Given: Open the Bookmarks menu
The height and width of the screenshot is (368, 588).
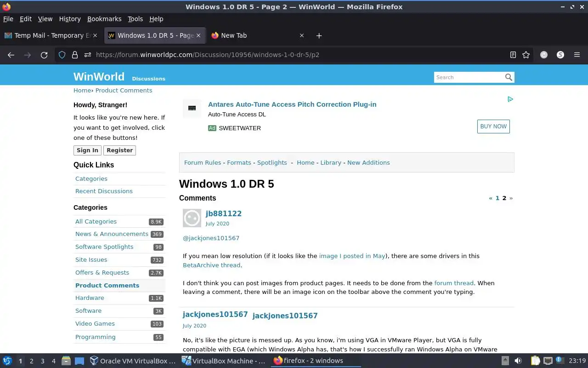Looking at the screenshot, I should pyautogui.click(x=104, y=19).
